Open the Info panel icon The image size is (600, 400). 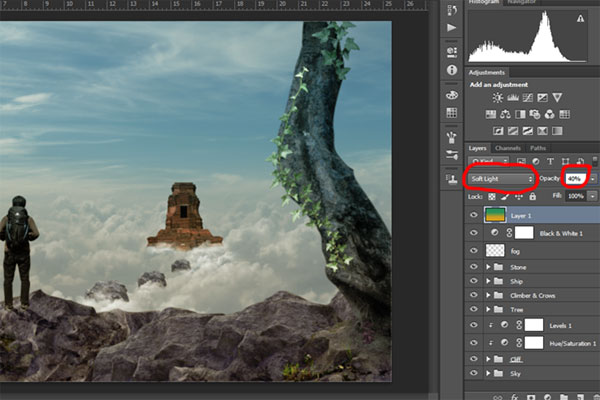click(452, 71)
